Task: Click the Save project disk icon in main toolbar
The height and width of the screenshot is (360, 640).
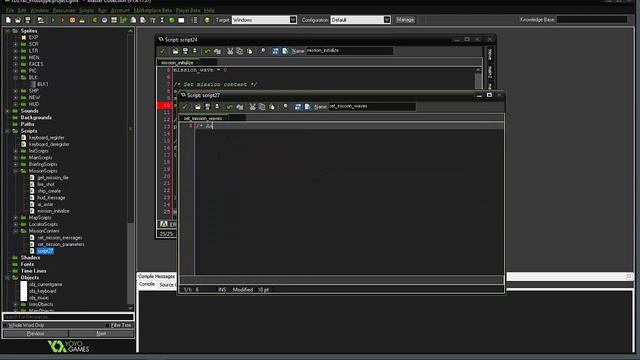Action: (x=28, y=20)
